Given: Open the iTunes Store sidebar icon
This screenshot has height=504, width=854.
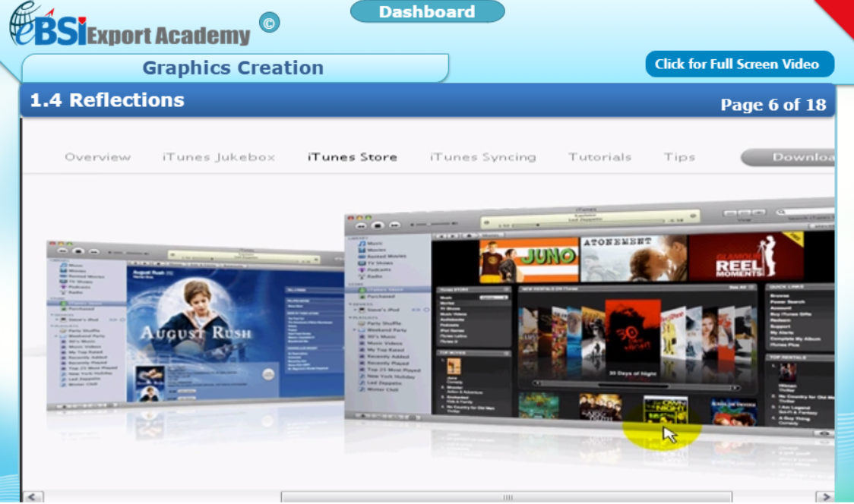Looking at the screenshot, I should click(x=362, y=289).
